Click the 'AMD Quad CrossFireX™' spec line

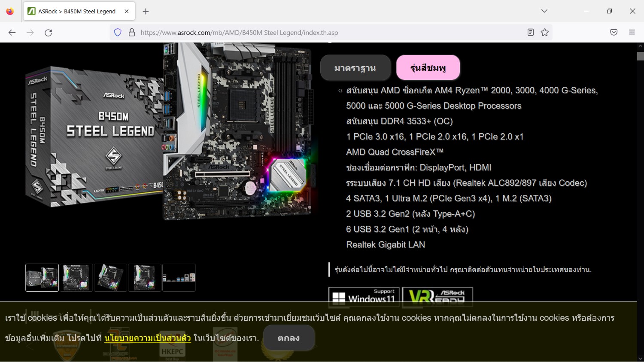395,152
